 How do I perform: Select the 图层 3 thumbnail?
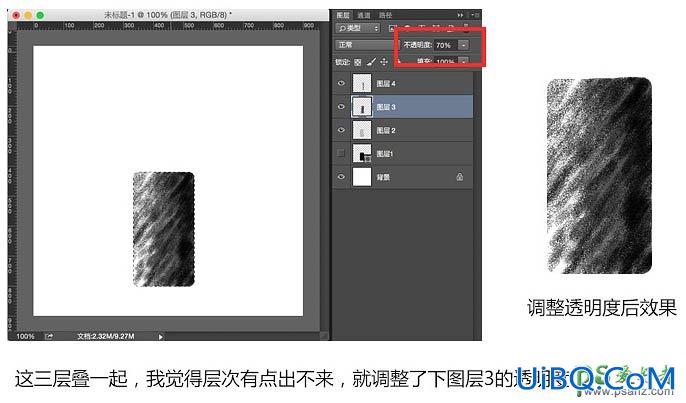[x=362, y=107]
